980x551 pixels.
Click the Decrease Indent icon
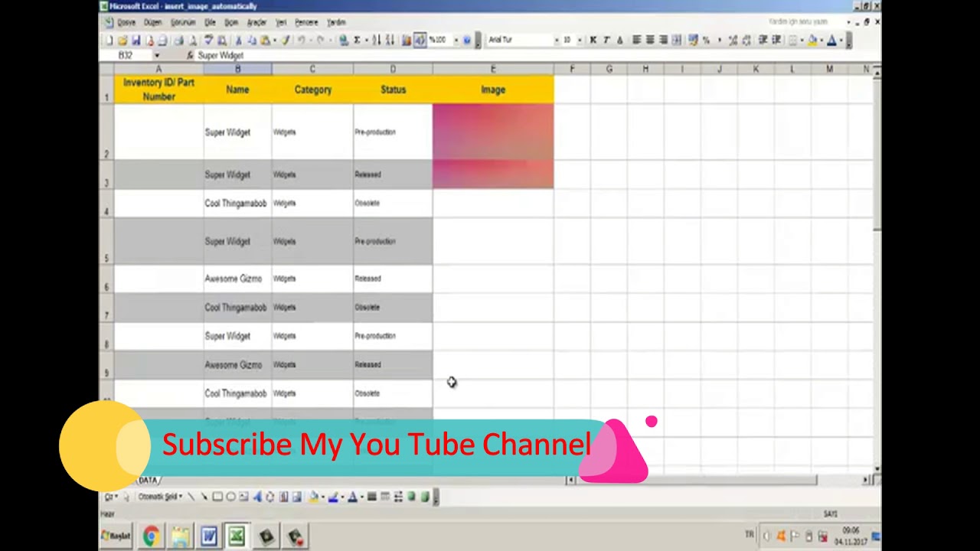click(x=763, y=40)
